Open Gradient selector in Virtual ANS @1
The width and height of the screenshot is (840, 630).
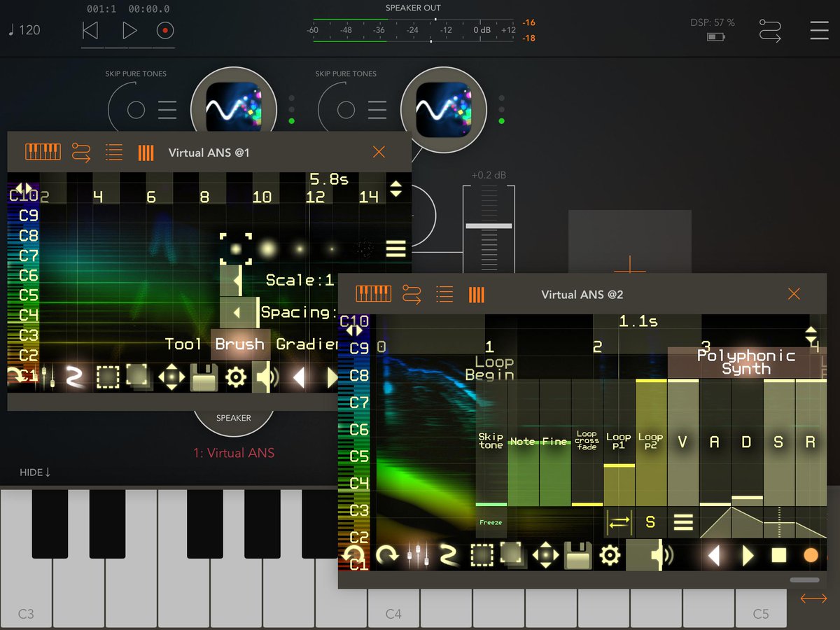pos(307,344)
